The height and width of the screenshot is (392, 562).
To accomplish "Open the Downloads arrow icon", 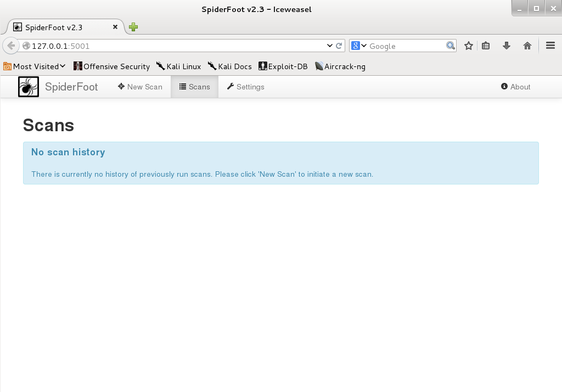I will click(x=507, y=46).
